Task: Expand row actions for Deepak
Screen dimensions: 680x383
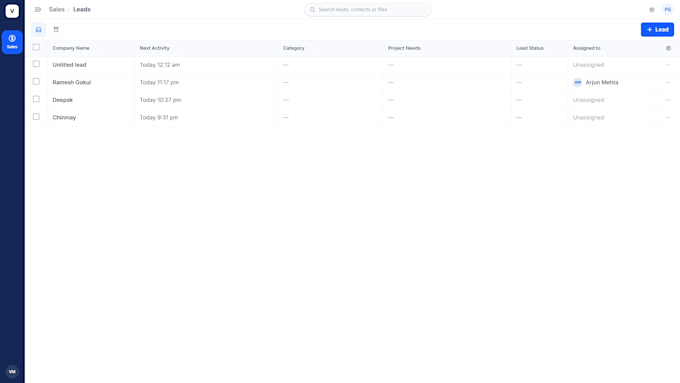Action: coord(668,100)
